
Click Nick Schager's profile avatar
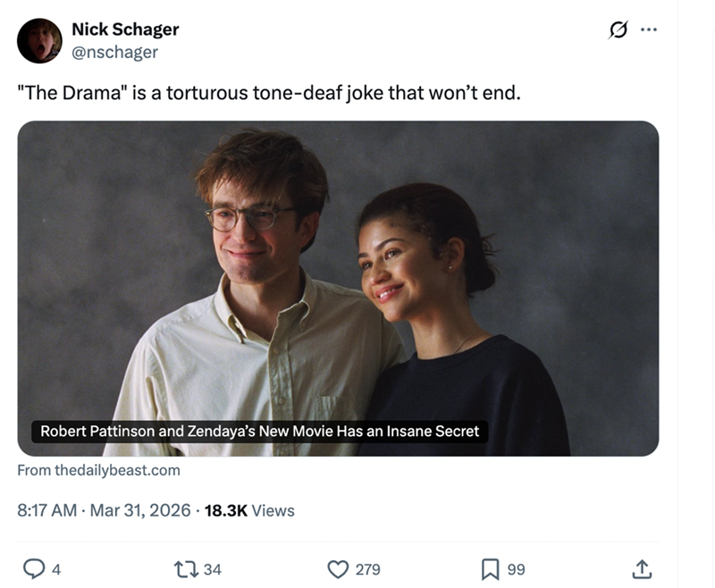(x=38, y=38)
